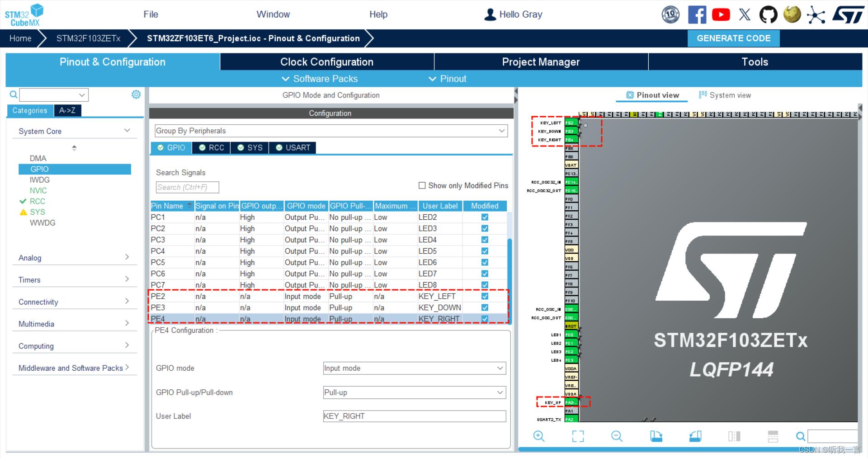Open the USART peripheral tab
The height and width of the screenshot is (458, 868).
(292, 148)
